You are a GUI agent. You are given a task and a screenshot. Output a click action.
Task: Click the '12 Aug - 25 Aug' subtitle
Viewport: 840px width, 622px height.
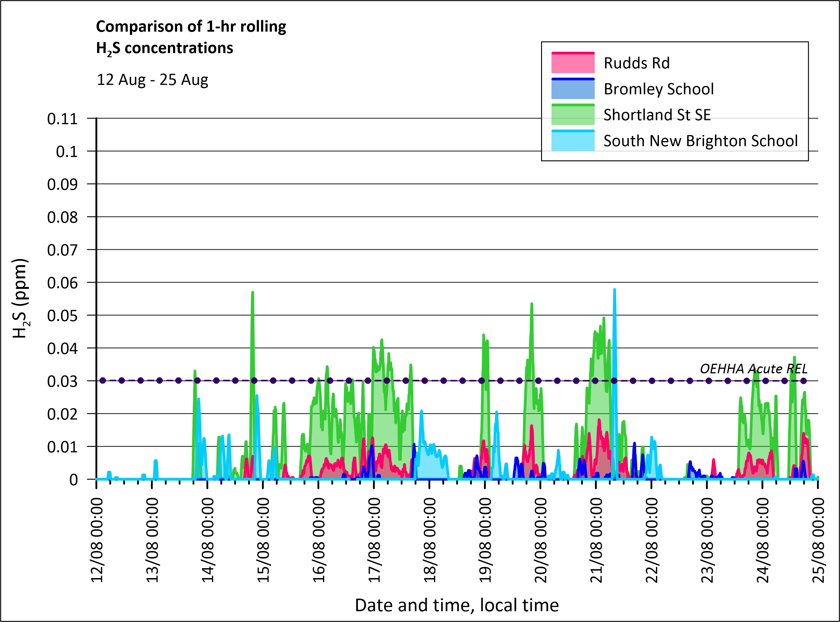(152, 80)
